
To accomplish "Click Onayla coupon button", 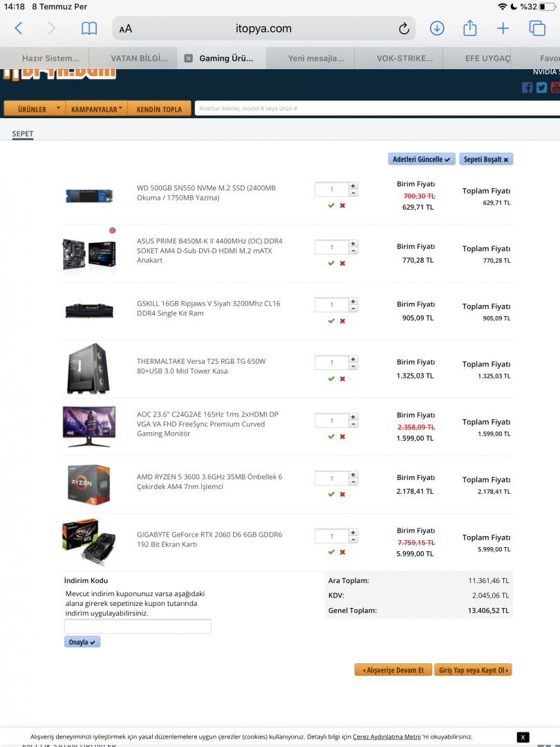I will pos(82,642).
